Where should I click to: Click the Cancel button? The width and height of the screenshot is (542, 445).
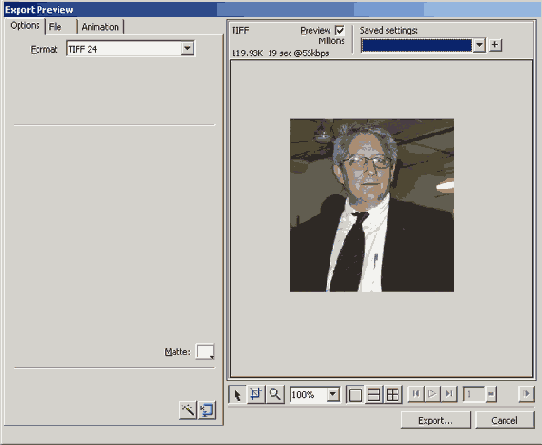tap(504, 420)
